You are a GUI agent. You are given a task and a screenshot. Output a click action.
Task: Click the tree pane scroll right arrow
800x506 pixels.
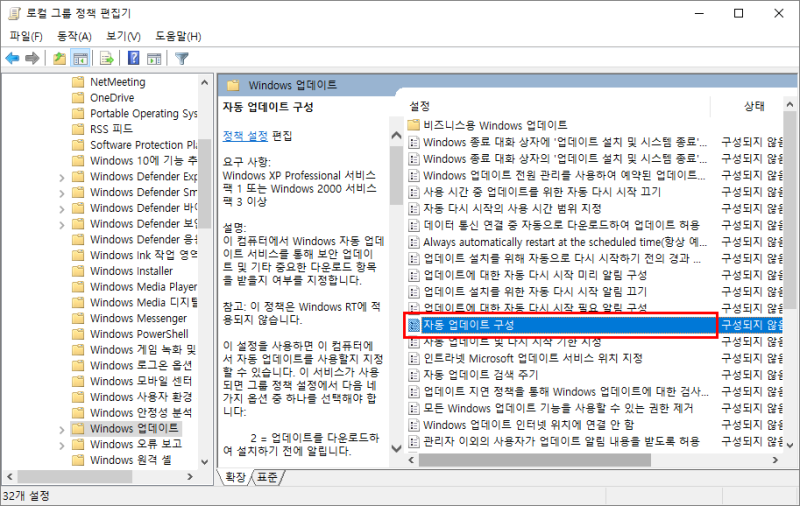click(190, 476)
